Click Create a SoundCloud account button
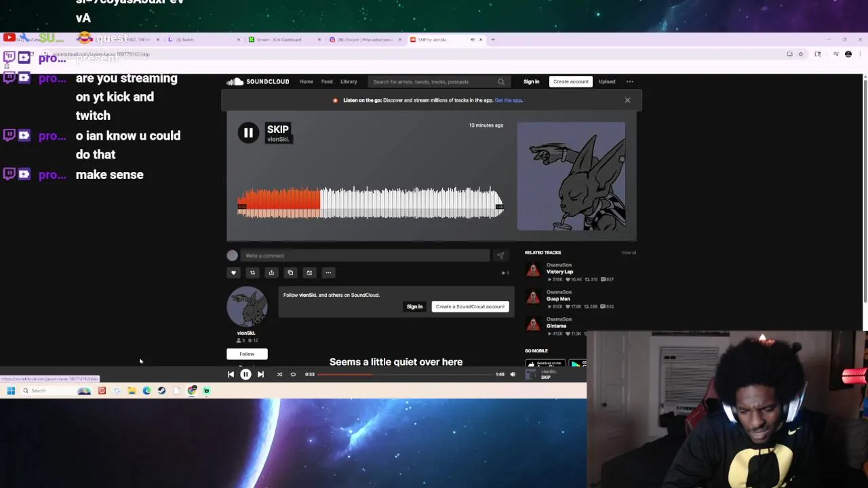 pyautogui.click(x=470, y=306)
